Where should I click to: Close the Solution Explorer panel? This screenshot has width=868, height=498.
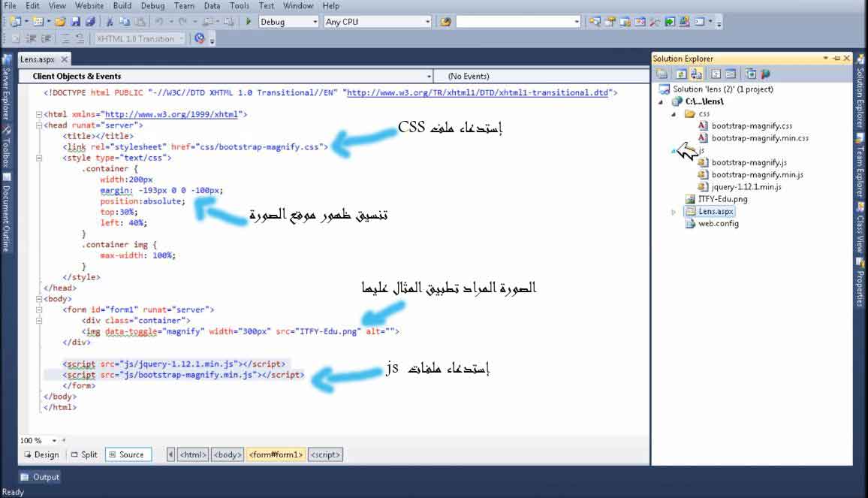pos(846,59)
